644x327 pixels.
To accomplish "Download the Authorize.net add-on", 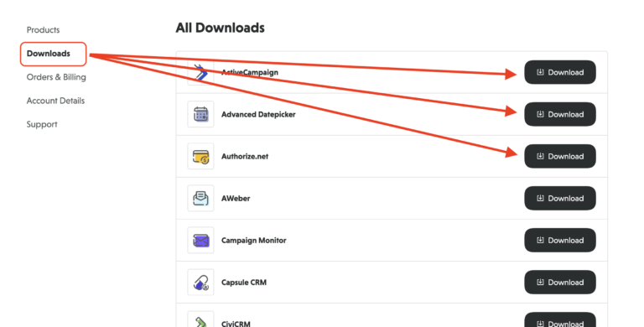I will (x=560, y=156).
